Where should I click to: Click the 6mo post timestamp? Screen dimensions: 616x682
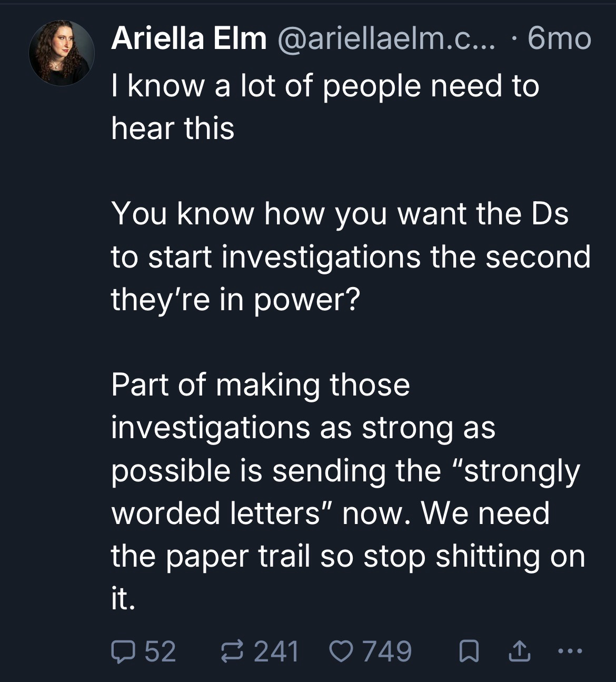pos(559,38)
